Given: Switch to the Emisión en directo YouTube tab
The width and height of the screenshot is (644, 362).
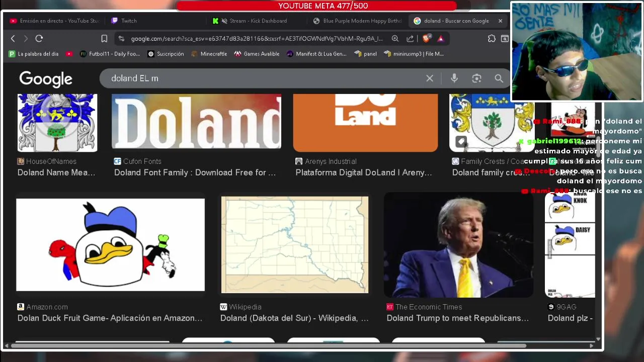Looking at the screenshot, I should pos(54,21).
